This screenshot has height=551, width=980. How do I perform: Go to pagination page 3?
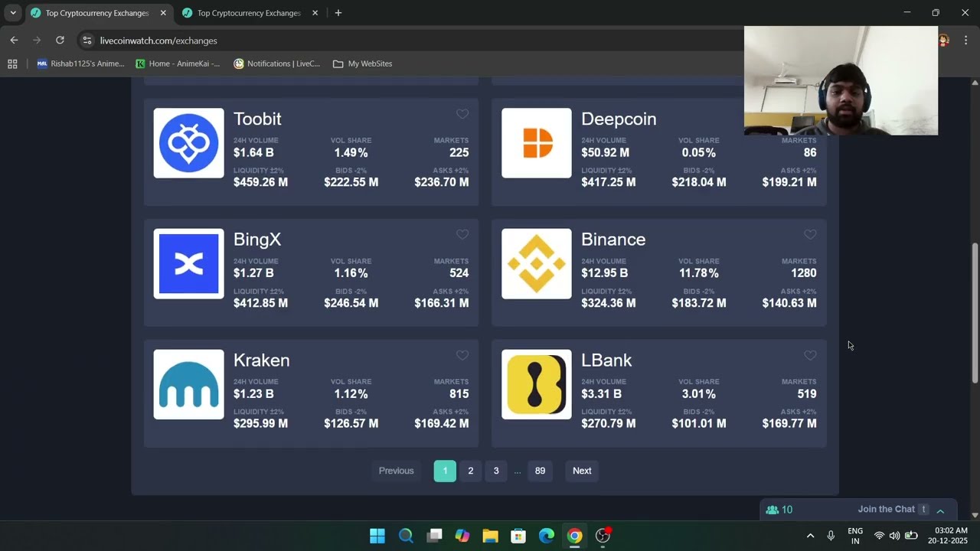(x=496, y=471)
